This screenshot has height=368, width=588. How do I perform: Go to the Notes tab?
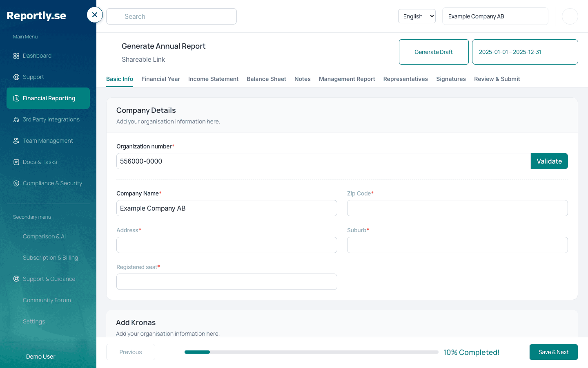303,79
